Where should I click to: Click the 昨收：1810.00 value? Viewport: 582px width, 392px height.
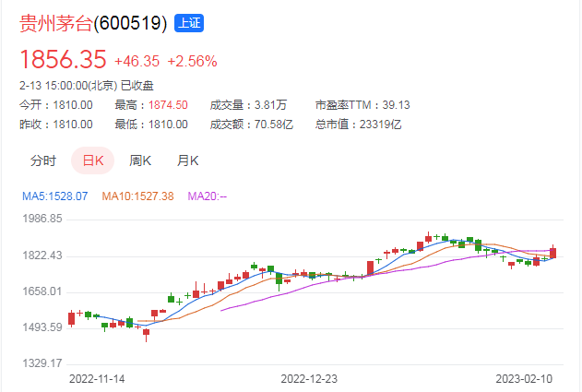pos(56,125)
